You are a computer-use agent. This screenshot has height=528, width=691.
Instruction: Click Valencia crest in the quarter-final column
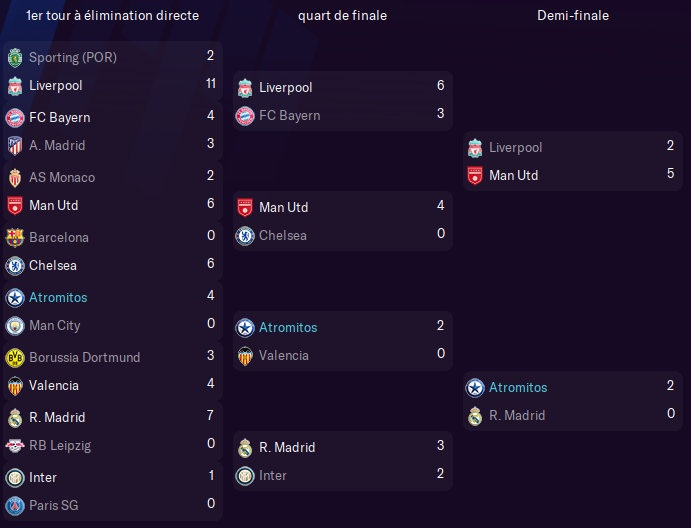(x=245, y=356)
